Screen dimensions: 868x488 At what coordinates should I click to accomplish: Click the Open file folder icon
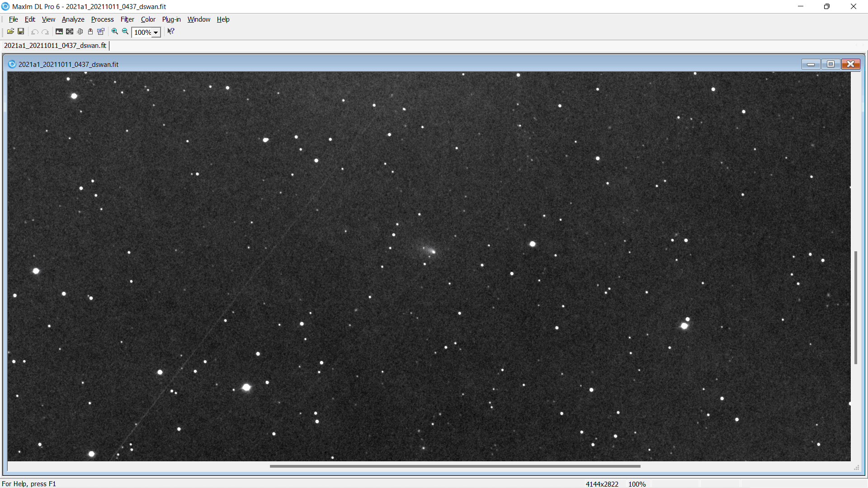[x=10, y=32]
